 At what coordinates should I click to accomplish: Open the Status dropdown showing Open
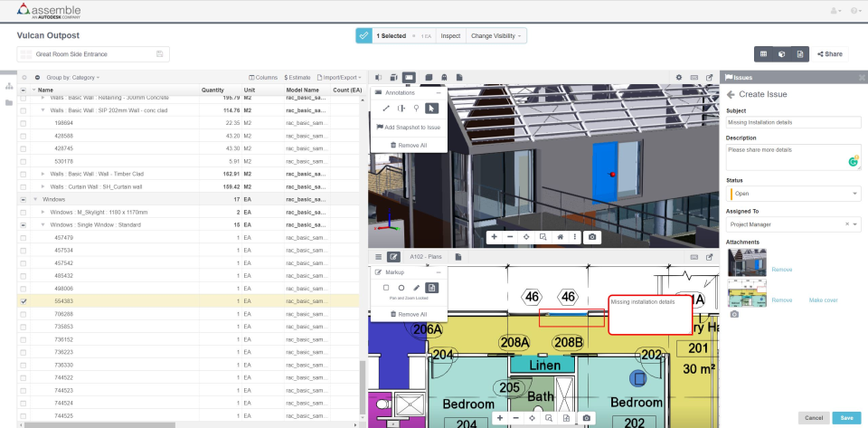[x=793, y=194]
